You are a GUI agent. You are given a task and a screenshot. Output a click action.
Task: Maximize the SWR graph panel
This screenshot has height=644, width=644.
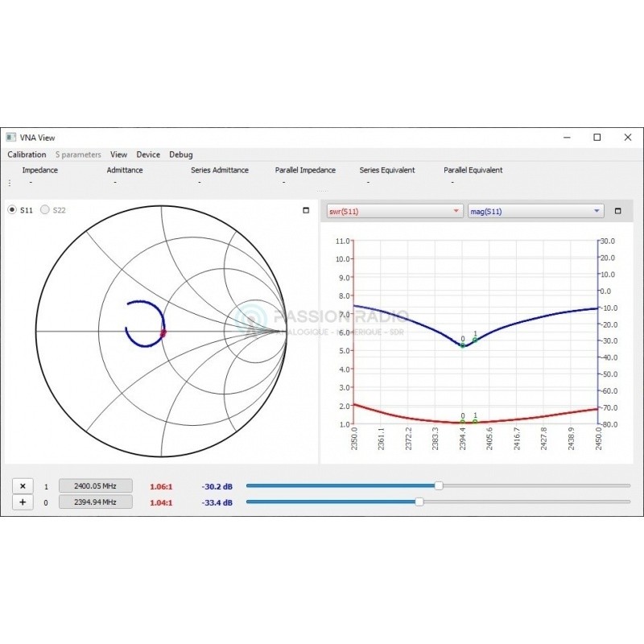click(x=617, y=211)
